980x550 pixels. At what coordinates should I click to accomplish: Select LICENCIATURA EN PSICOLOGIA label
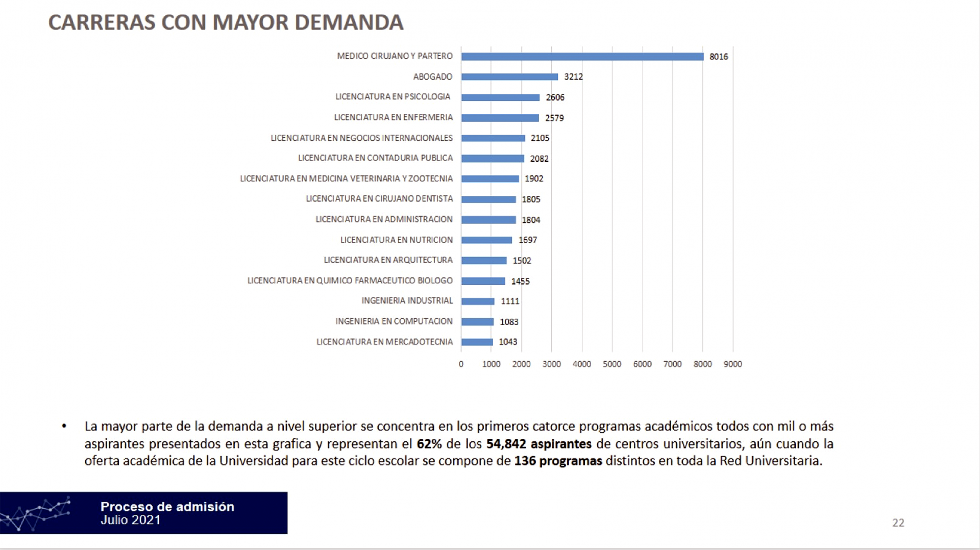click(x=393, y=97)
